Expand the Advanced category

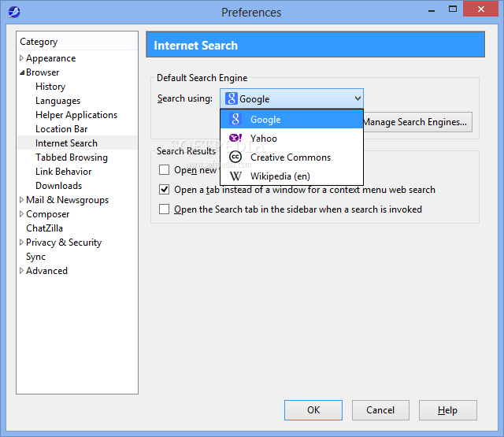pos(21,271)
